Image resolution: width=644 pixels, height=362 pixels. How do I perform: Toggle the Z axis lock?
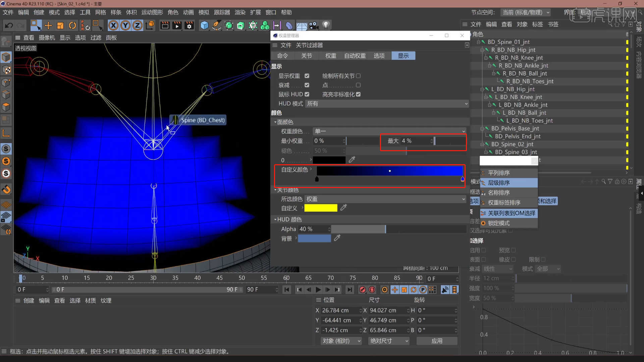[138, 25]
